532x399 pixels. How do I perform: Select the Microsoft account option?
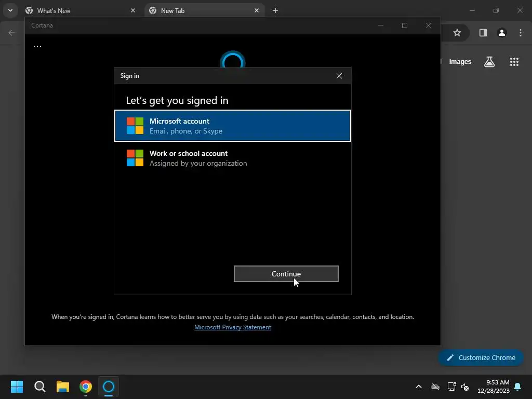(232, 126)
